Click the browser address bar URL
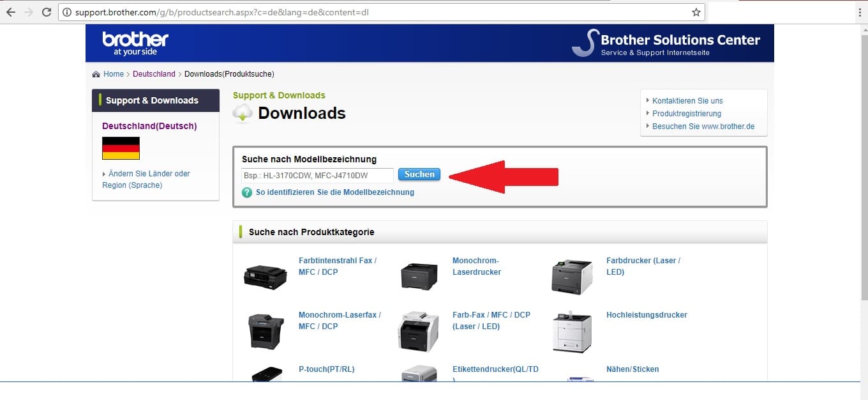The image size is (868, 400). pyautogui.click(x=221, y=12)
